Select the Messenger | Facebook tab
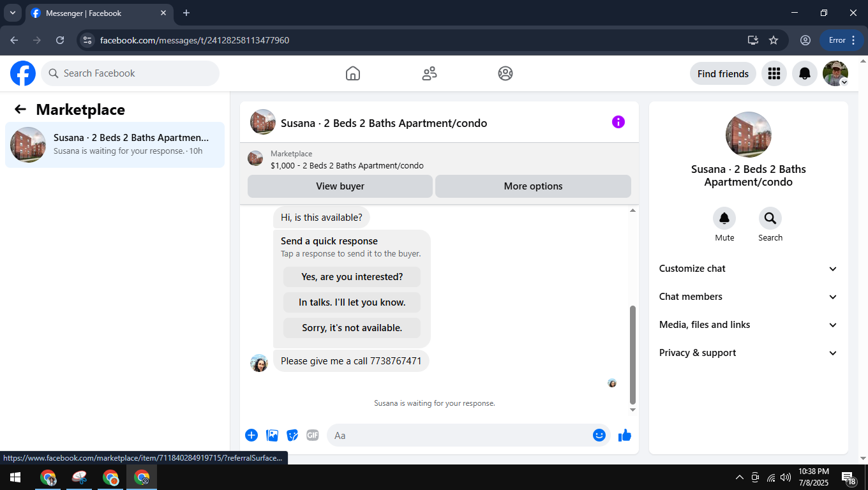The width and height of the screenshot is (868, 490). 99,13
